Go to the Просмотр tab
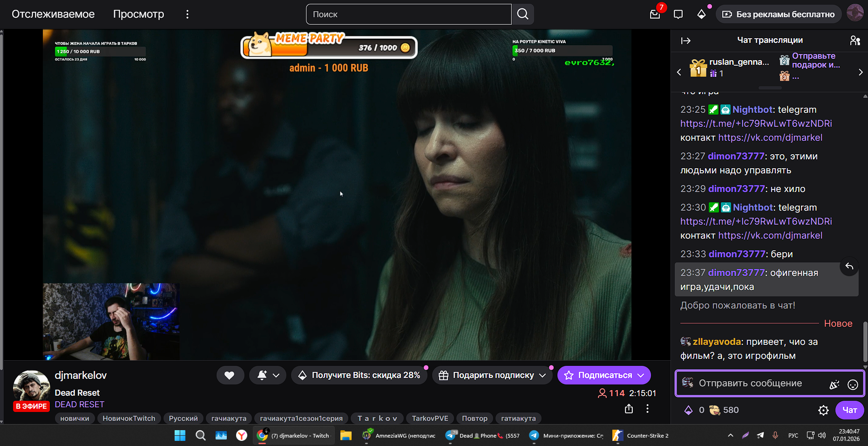 click(x=139, y=14)
